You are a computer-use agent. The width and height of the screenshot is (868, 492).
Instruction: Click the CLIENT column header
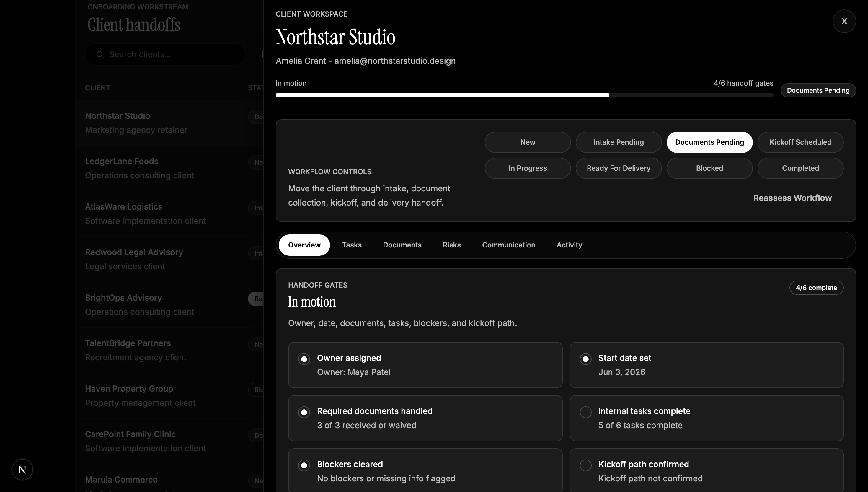(97, 88)
